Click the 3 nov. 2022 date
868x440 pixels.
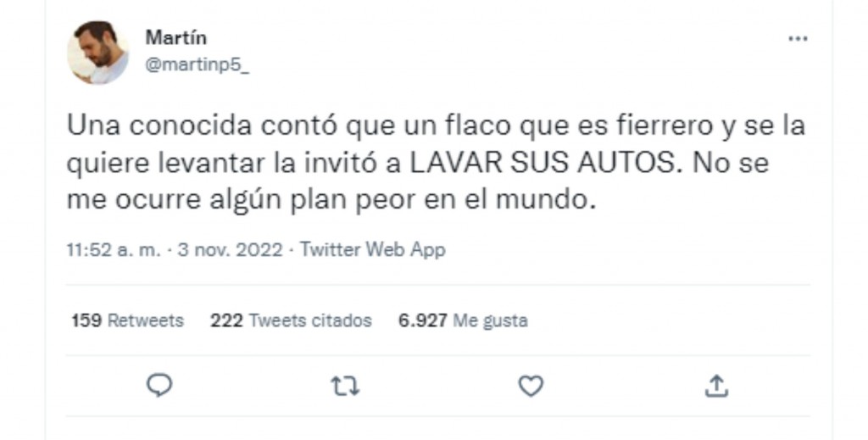pos(231,249)
